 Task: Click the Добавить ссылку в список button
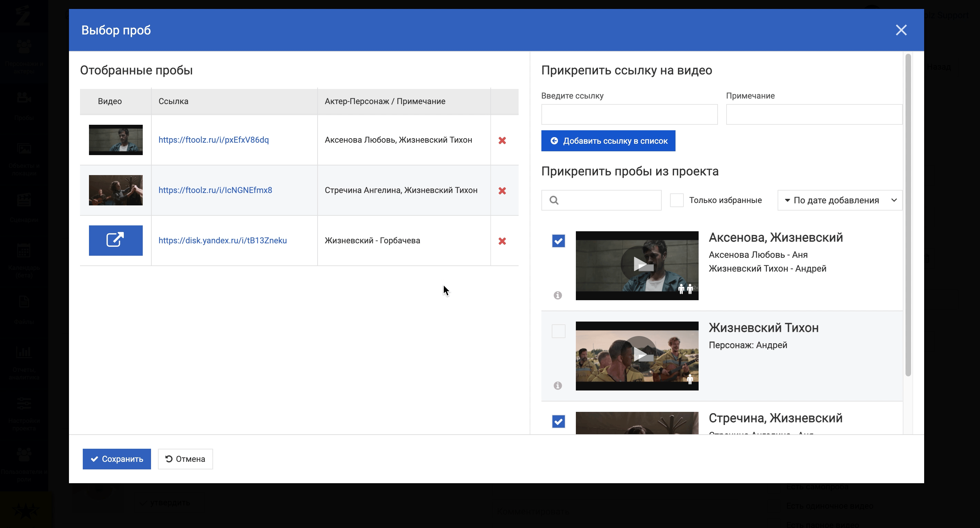coord(608,141)
